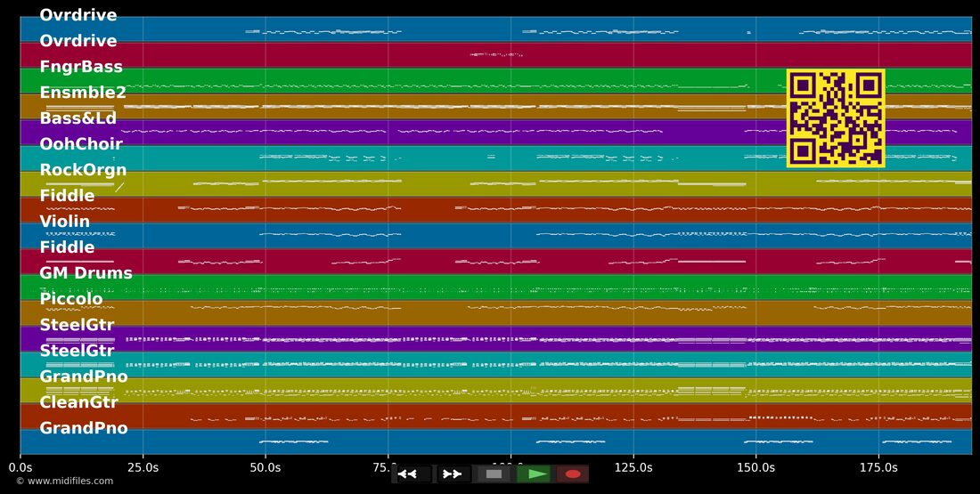Select the FngrBass track label
Image resolution: width=980 pixels, height=494 pixels.
[x=81, y=67]
